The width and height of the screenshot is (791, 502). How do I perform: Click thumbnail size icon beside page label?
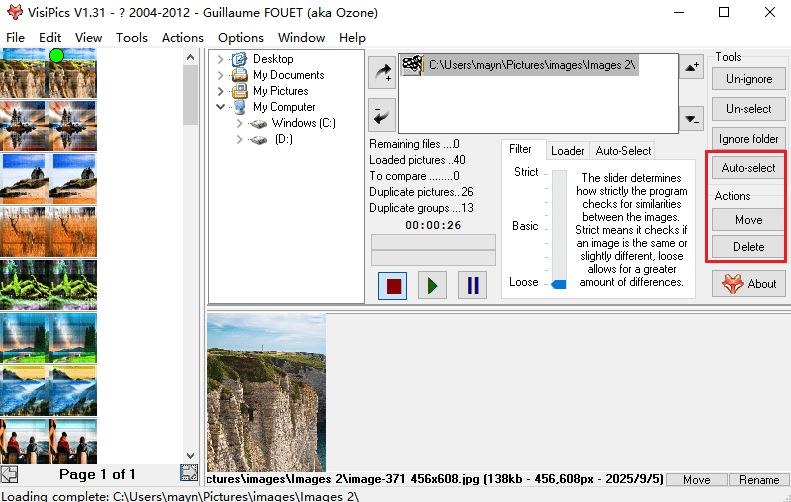pyautogui.click(x=189, y=473)
